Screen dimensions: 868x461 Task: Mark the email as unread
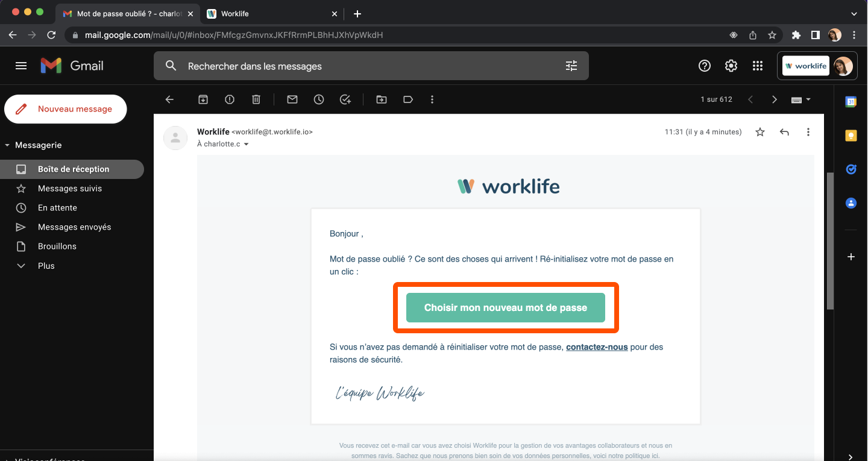pos(292,99)
